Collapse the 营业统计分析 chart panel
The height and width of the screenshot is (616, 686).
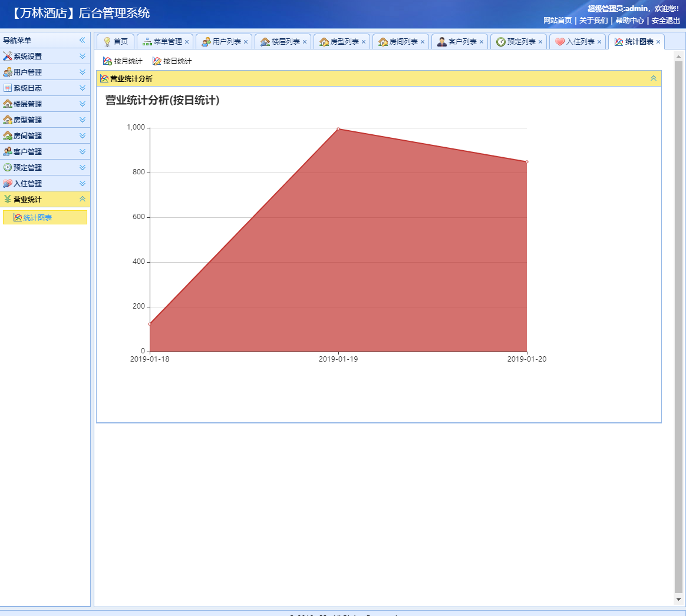point(653,78)
